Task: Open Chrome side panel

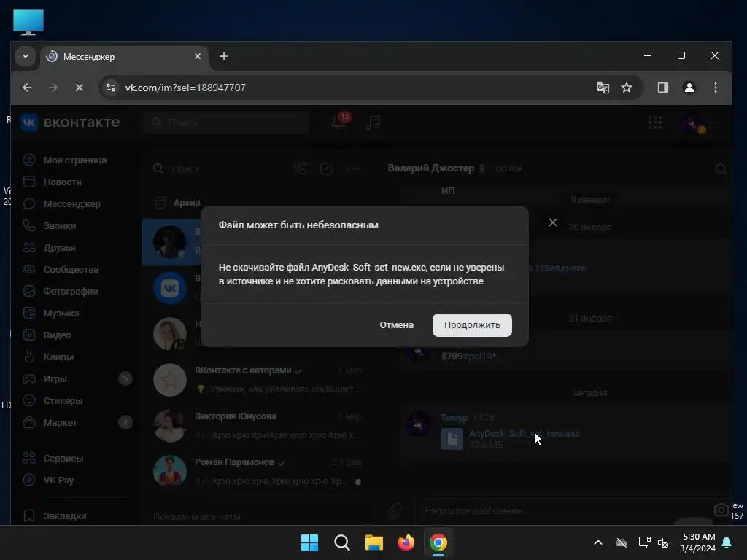Action: click(x=662, y=87)
